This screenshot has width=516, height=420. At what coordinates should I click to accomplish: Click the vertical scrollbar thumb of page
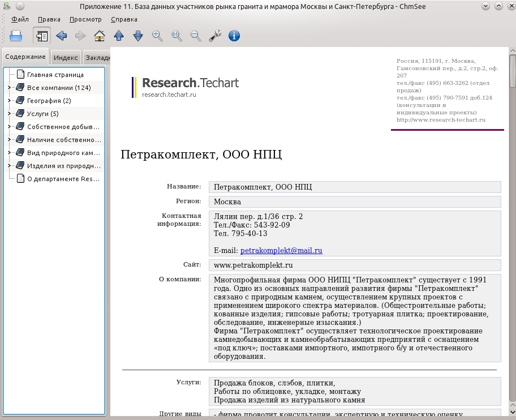(x=513, y=71)
